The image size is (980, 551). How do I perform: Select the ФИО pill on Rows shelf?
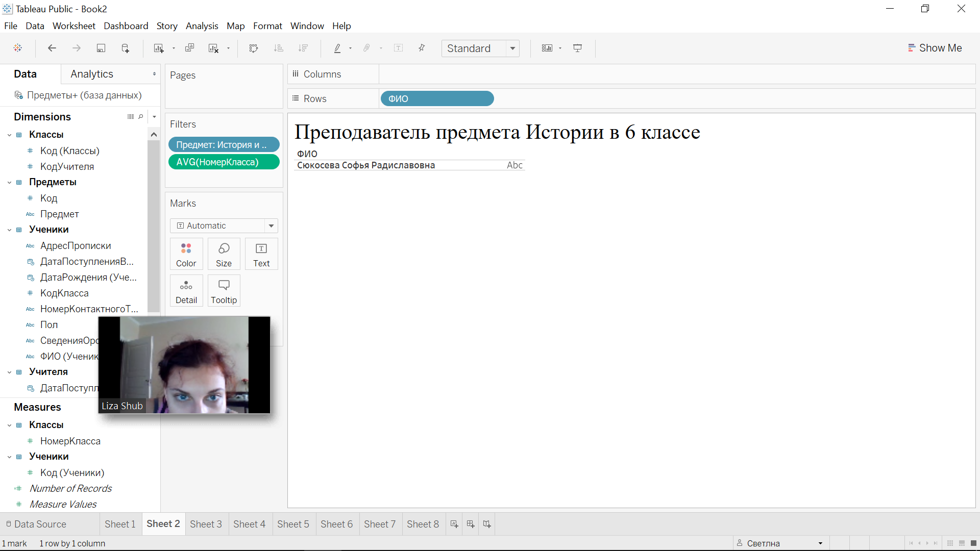click(437, 98)
